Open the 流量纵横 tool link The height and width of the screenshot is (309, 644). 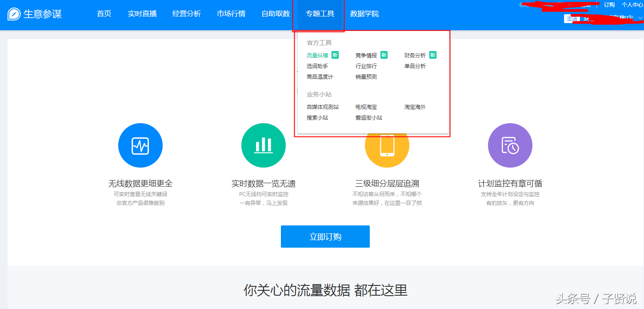[316, 55]
